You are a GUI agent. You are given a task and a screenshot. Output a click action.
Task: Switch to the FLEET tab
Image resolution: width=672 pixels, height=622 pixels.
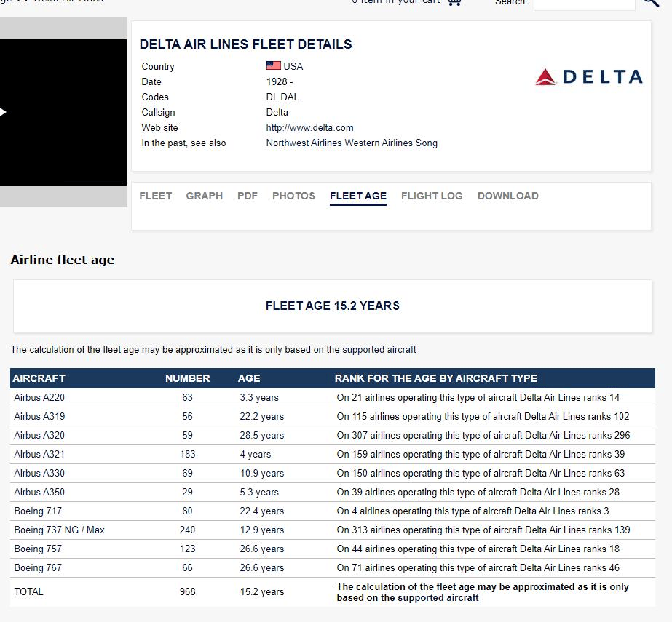156,196
